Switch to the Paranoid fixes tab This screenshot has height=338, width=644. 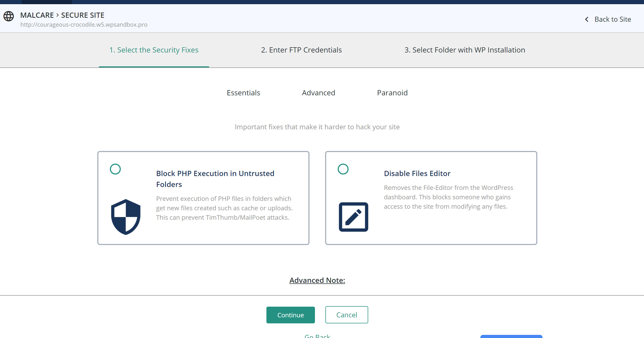pyautogui.click(x=392, y=93)
